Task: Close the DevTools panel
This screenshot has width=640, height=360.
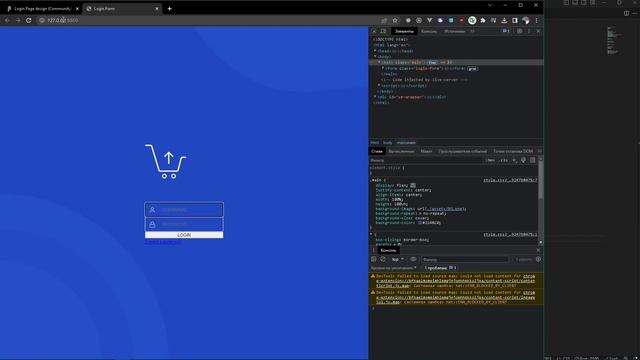Action: [x=538, y=31]
